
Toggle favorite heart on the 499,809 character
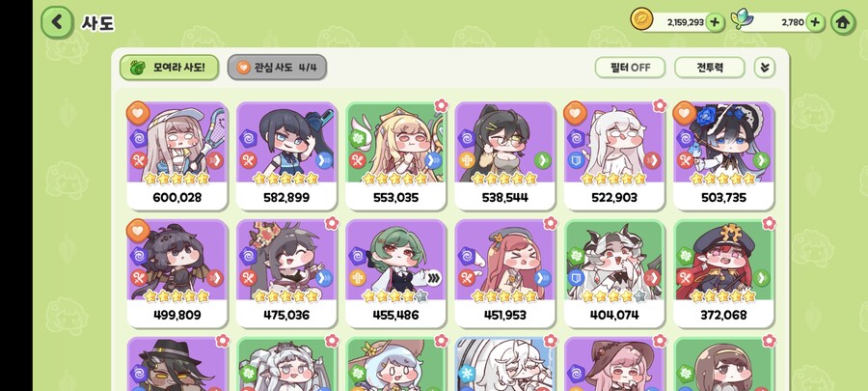click(138, 231)
